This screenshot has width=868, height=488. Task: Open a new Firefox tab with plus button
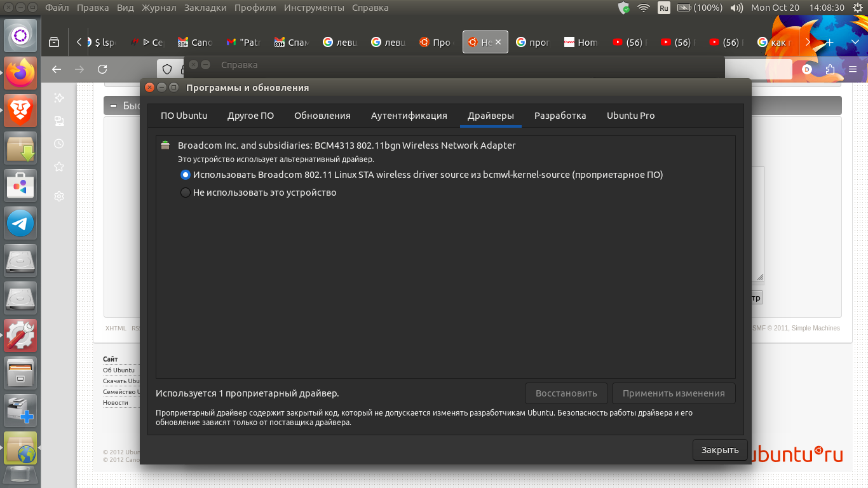tap(829, 43)
